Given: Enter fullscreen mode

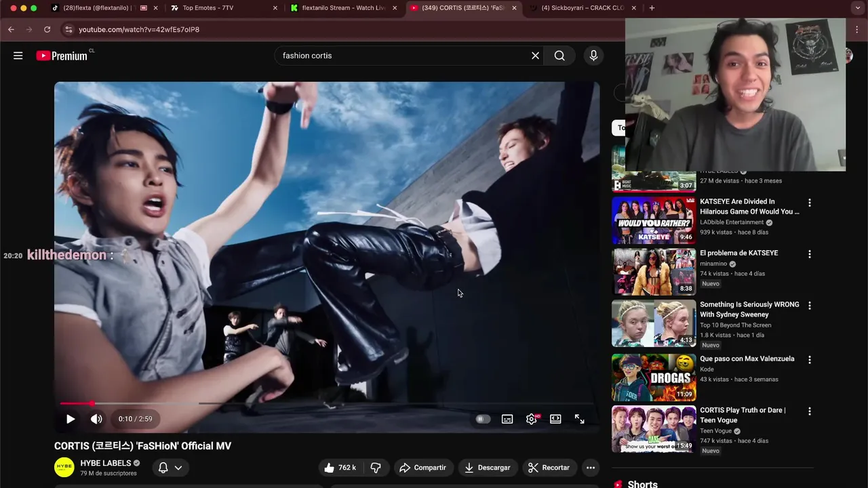Looking at the screenshot, I should click(580, 419).
